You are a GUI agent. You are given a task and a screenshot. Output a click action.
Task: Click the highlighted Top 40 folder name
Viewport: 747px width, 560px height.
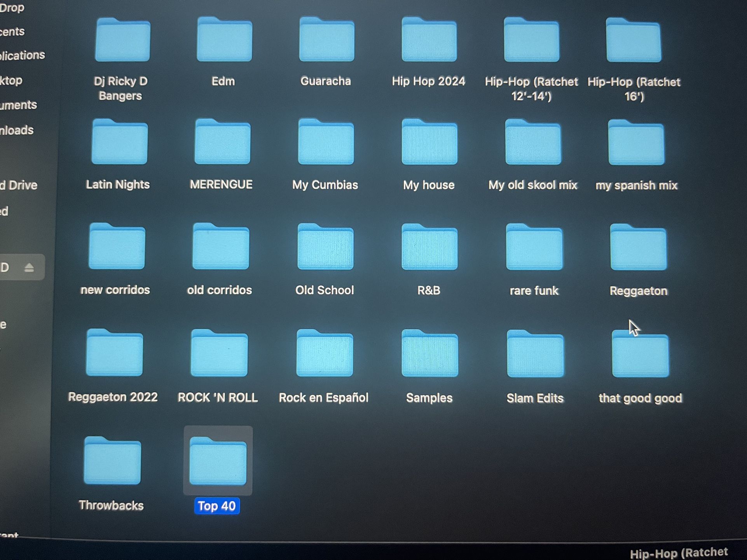coord(216,506)
